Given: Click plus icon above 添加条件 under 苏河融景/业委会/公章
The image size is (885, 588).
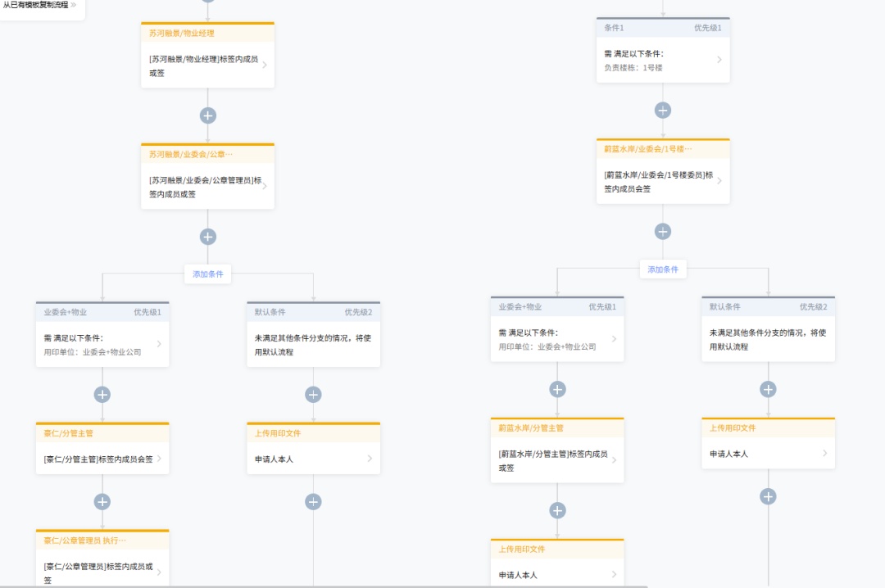Looking at the screenshot, I should click(208, 237).
